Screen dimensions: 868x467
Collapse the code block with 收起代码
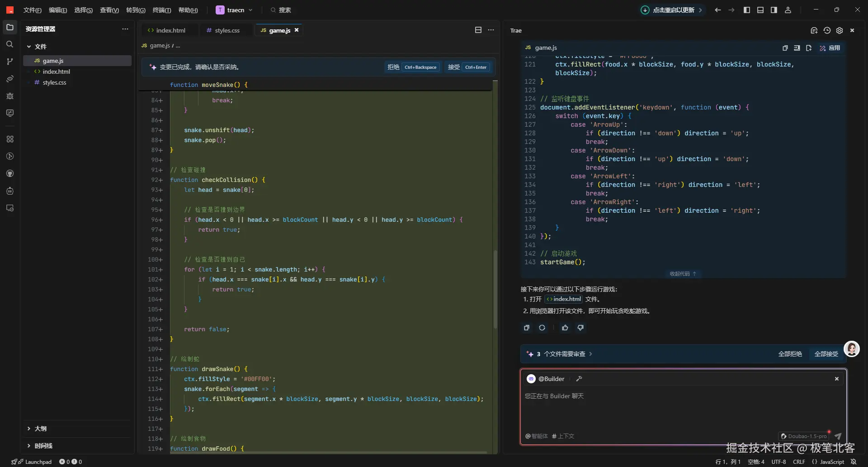pyautogui.click(x=683, y=274)
